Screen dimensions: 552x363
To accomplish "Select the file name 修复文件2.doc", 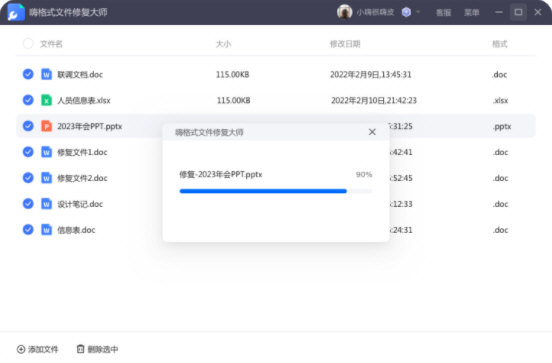I will click(x=82, y=178).
